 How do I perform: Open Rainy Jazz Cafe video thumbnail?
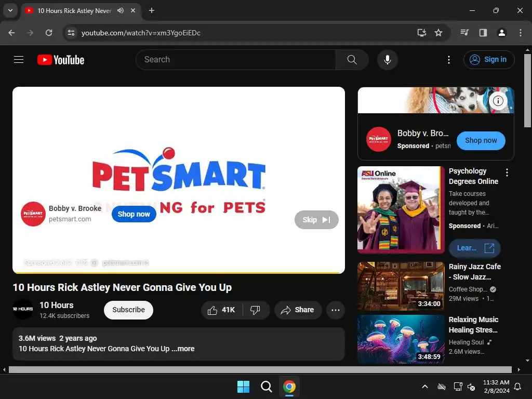click(x=401, y=286)
